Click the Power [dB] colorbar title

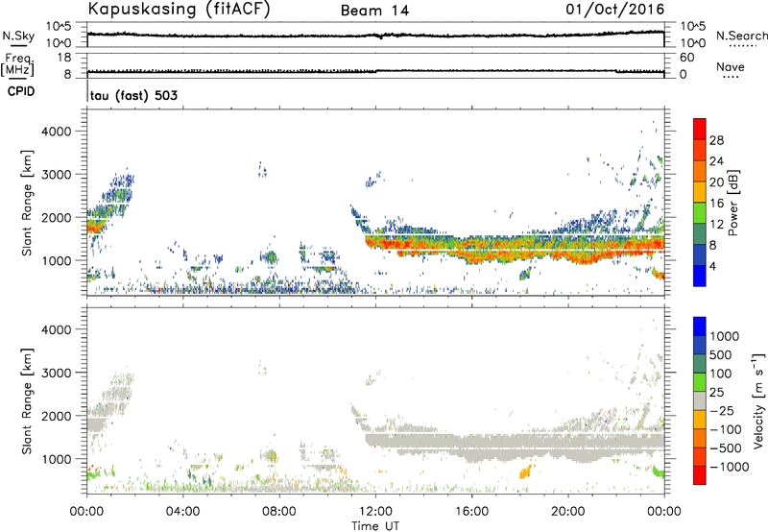[732, 203]
